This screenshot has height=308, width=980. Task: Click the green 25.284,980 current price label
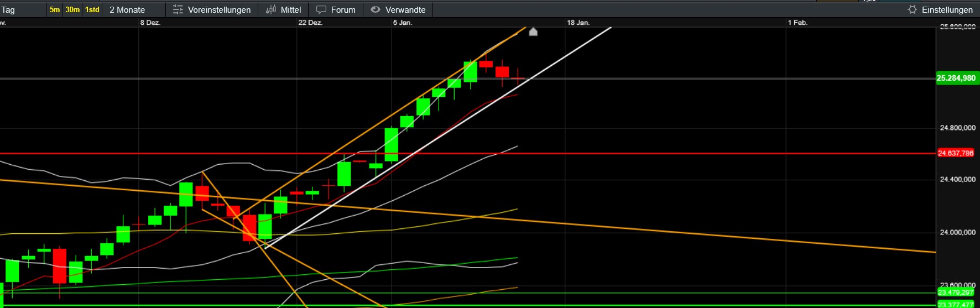956,78
